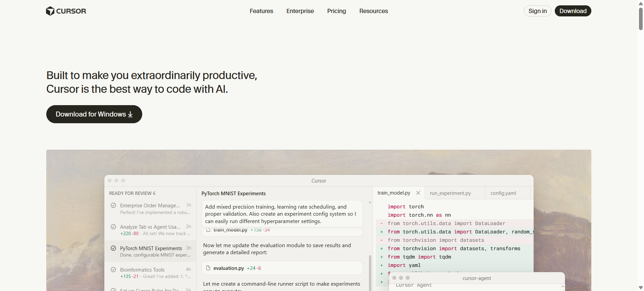Close the train_model.py tab with X
644x291 pixels.
[x=418, y=193]
